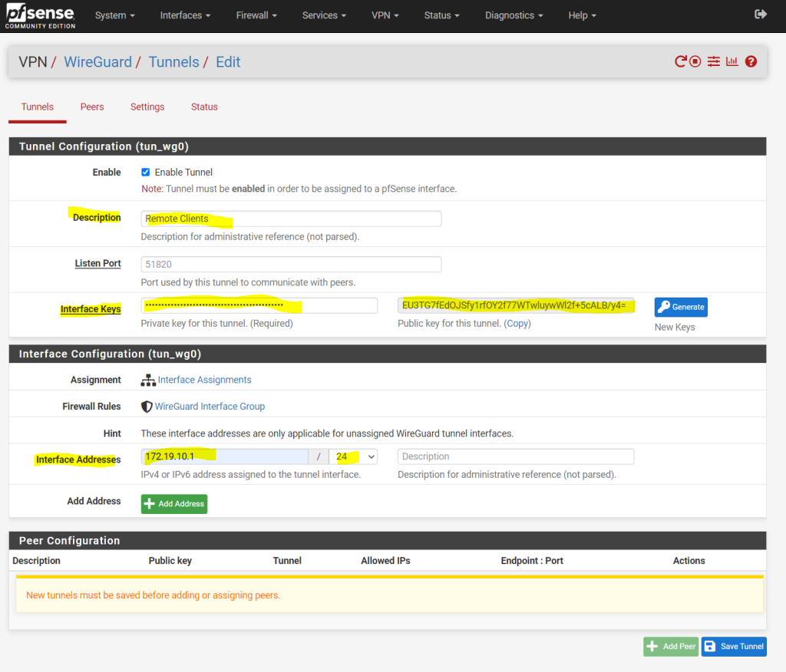Screen dimensions: 786x672
Task: Switch to the Settings tab
Action: pyautogui.click(x=147, y=107)
